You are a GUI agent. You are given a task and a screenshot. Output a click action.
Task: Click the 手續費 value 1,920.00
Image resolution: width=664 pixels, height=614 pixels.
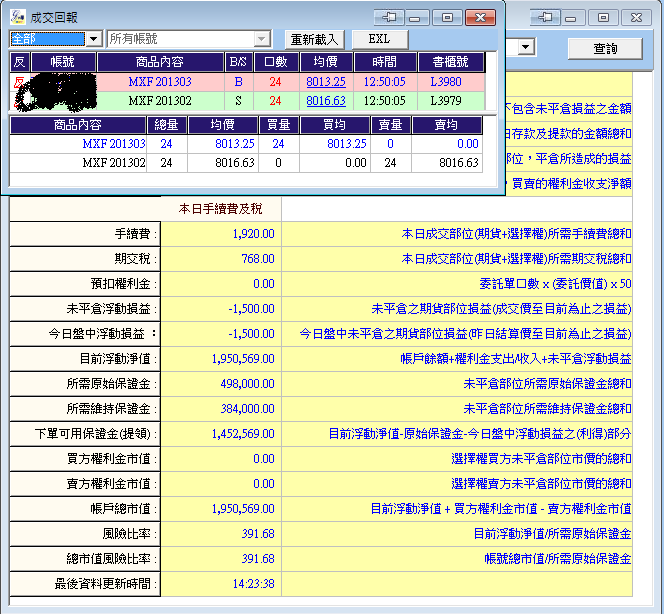[253, 234]
